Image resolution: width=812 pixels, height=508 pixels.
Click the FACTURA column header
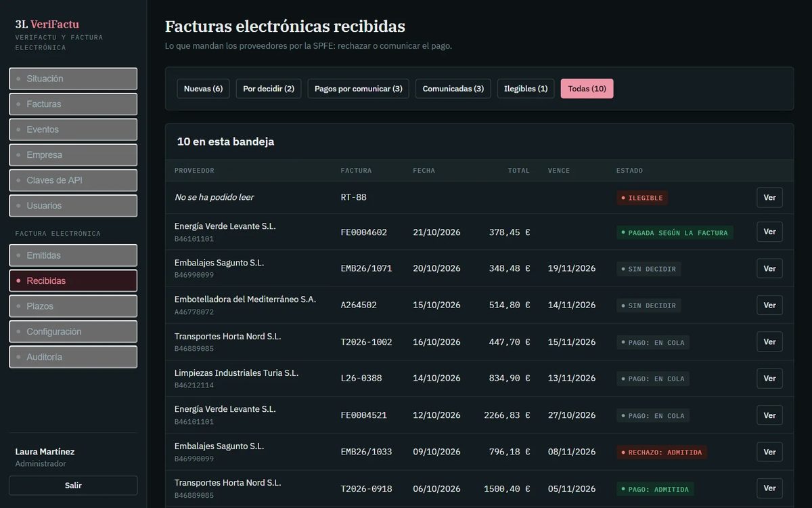pyautogui.click(x=356, y=171)
